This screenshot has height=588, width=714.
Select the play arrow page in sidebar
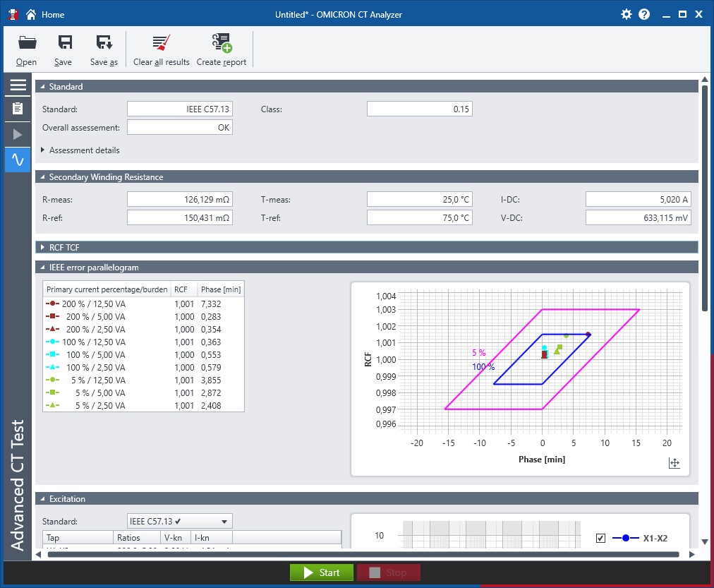(18, 134)
